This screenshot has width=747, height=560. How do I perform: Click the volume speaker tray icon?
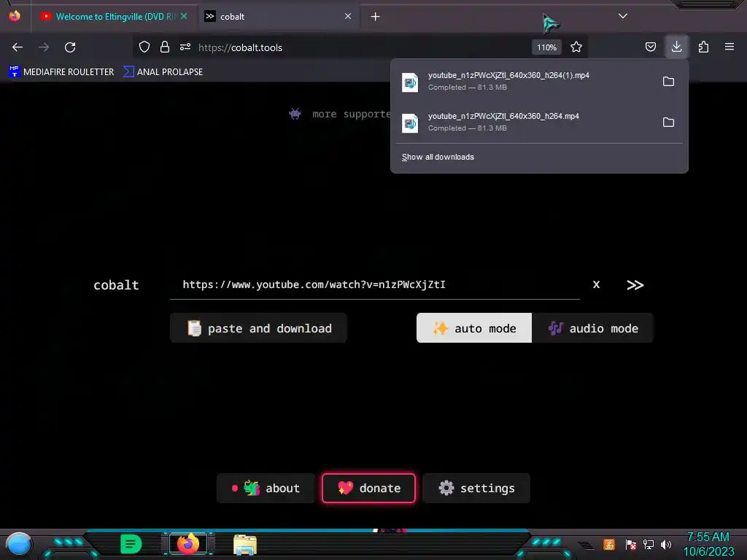(x=666, y=544)
